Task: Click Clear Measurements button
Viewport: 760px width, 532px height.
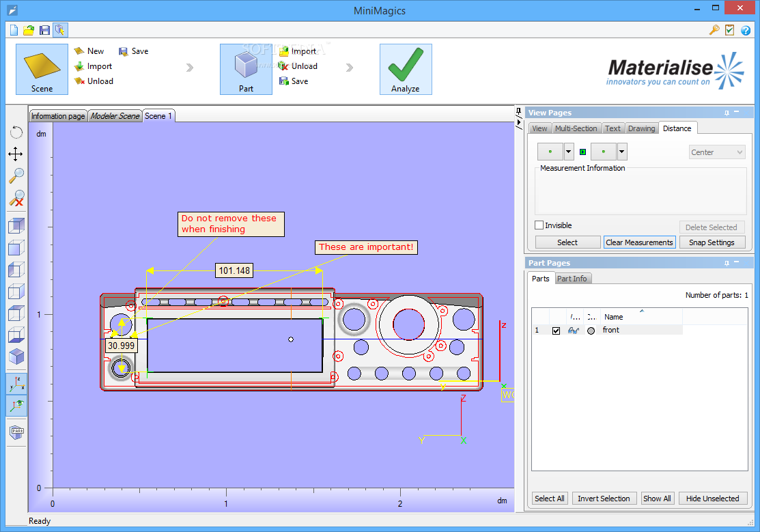Action: (x=639, y=242)
